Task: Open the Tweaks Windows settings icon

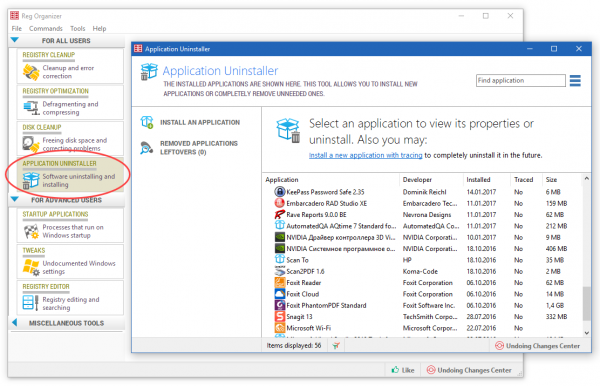Action: point(31,267)
